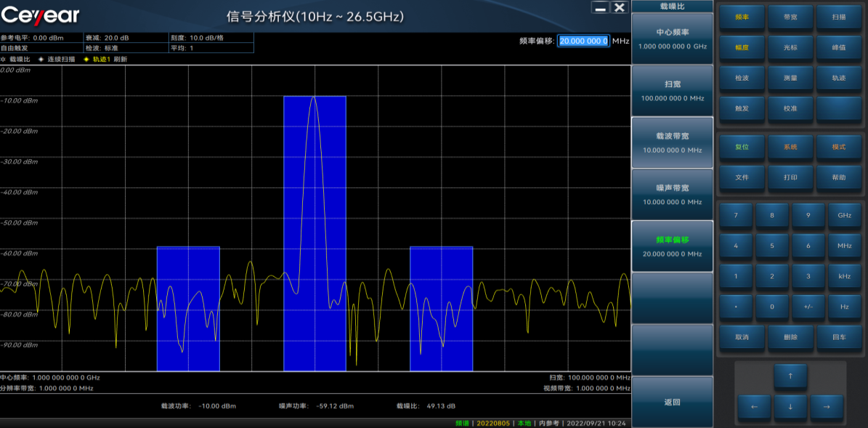Open the 中心频率 softkey setting
This screenshot has height=428, width=868.
pyautogui.click(x=672, y=39)
